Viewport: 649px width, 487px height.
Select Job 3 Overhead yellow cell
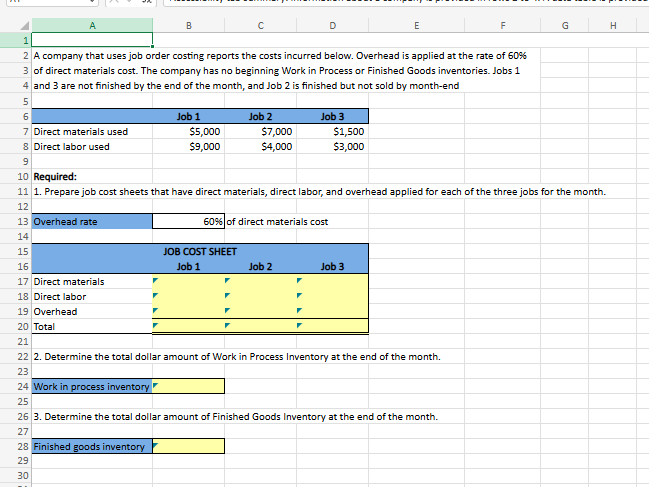click(x=333, y=312)
